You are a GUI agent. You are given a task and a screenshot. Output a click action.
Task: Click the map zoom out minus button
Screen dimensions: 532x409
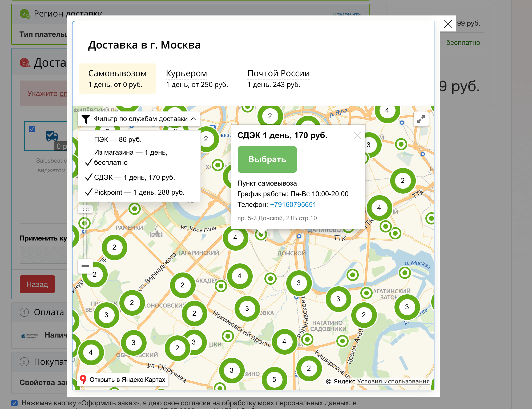coord(85,266)
